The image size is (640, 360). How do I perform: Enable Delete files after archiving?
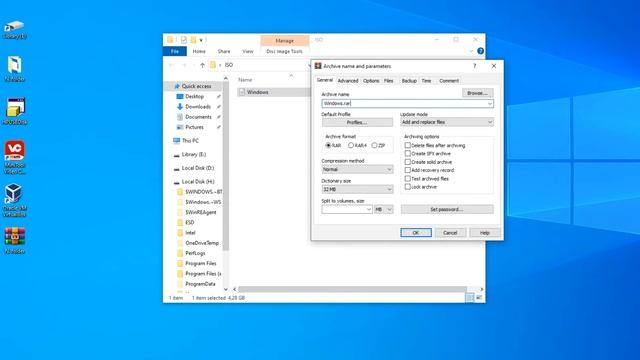407,145
